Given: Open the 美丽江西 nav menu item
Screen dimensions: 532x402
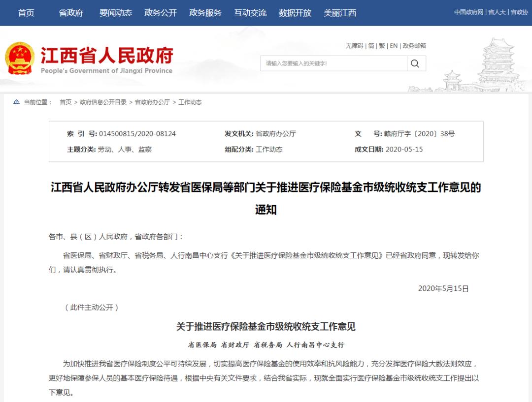Looking at the screenshot, I should pyautogui.click(x=339, y=13).
